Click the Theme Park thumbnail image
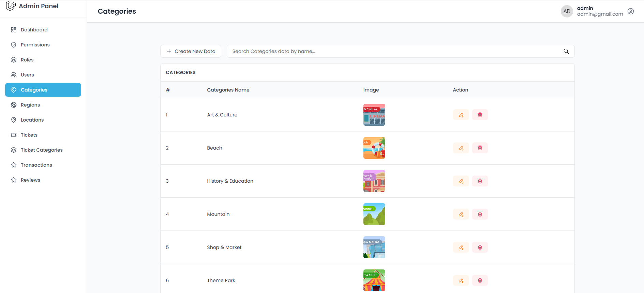The width and height of the screenshot is (644, 293). pos(374,280)
